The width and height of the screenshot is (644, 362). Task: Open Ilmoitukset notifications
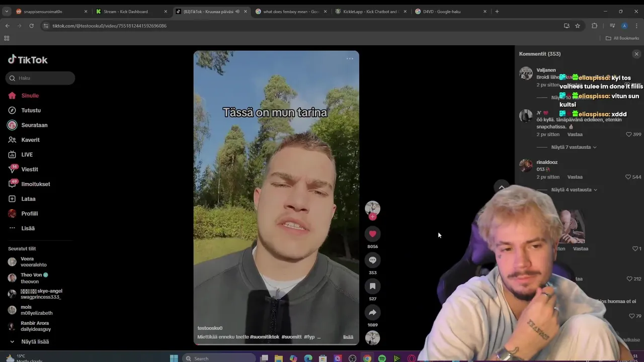click(35, 184)
